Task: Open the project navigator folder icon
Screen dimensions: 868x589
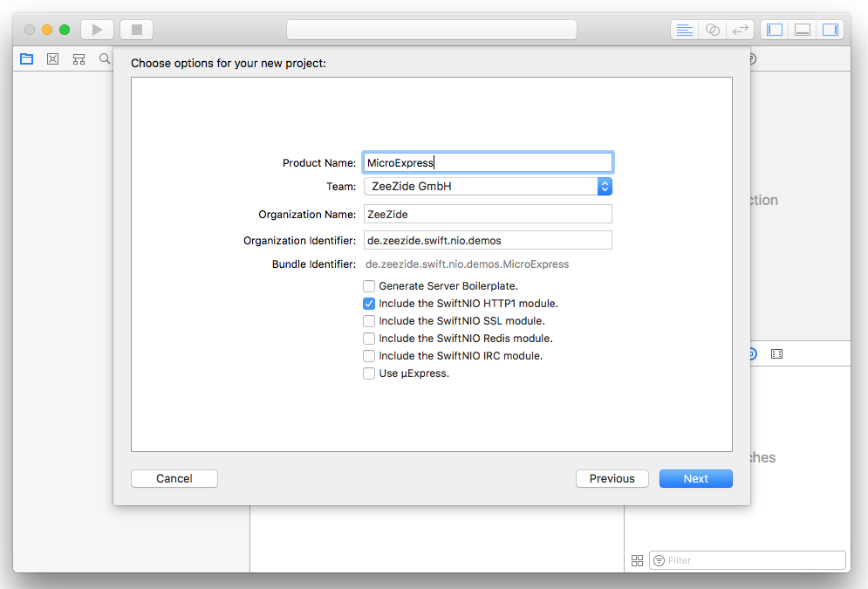Action: click(26, 58)
